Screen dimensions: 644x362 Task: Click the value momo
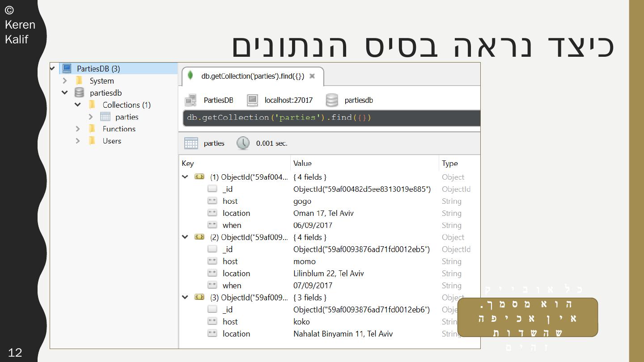tap(305, 261)
